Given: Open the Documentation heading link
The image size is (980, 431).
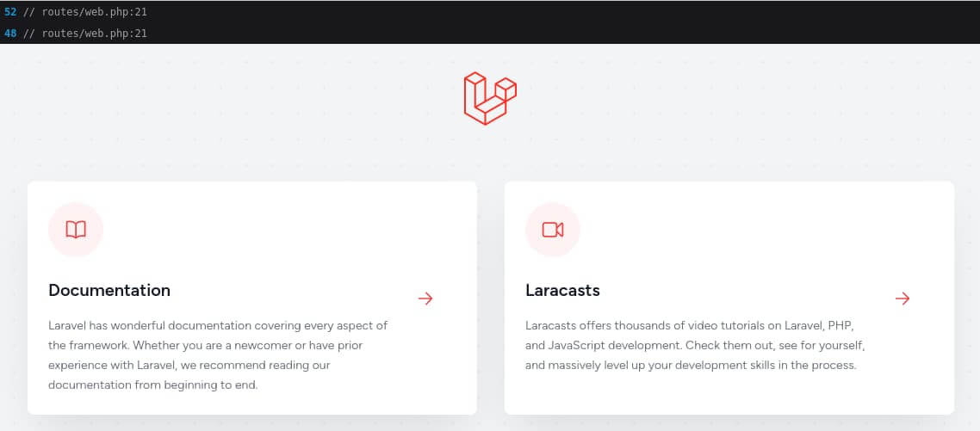Looking at the screenshot, I should (x=109, y=291).
